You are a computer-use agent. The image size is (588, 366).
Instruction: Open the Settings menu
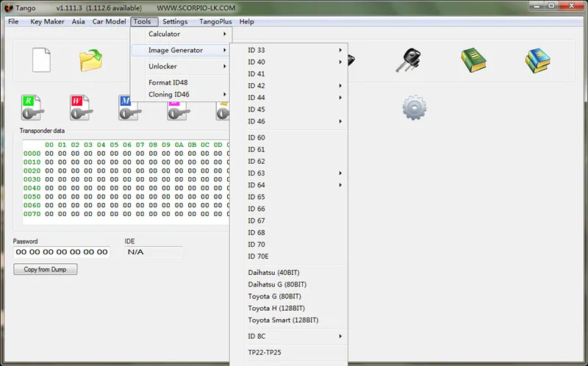(175, 22)
